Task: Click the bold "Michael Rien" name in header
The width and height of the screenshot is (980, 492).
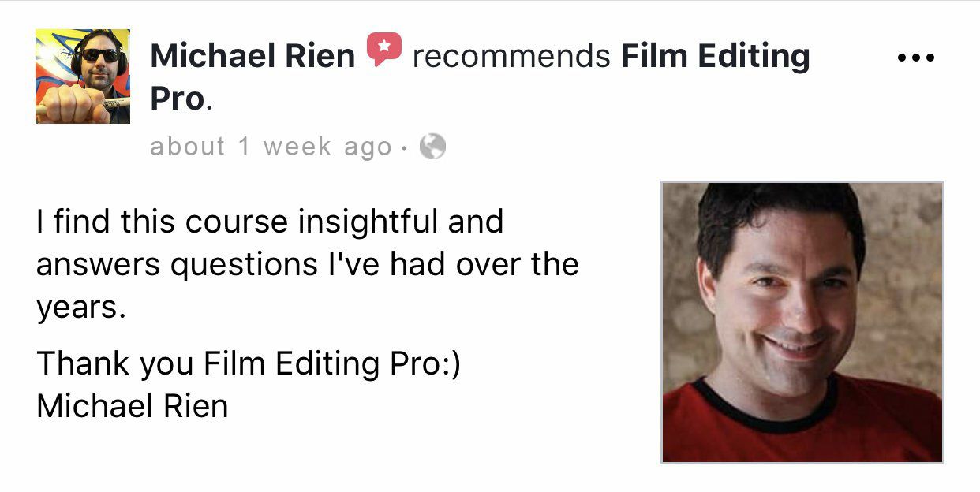Action: [252, 56]
